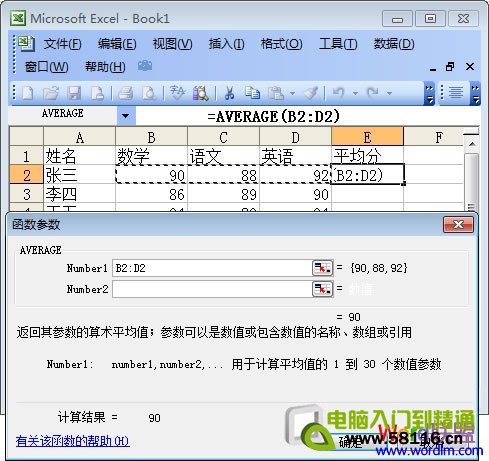Open the 数据(D) menu
Viewport: 489px width, 461px height.
394,44
